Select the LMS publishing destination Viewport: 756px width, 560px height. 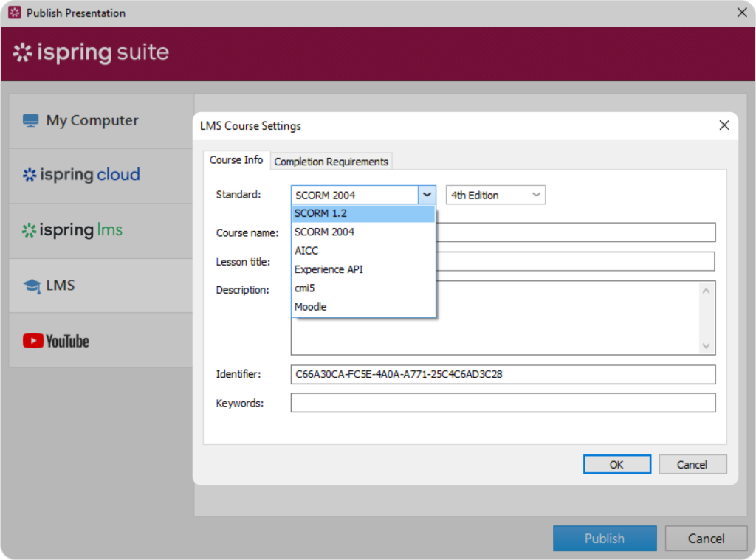click(101, 286)
